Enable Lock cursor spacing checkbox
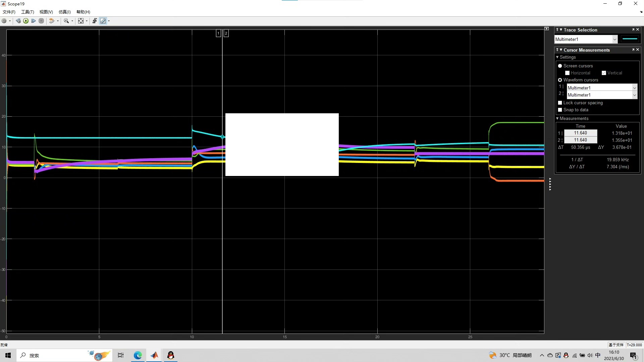The width and height of the screenshot is (644, 362). click(560, 103)
